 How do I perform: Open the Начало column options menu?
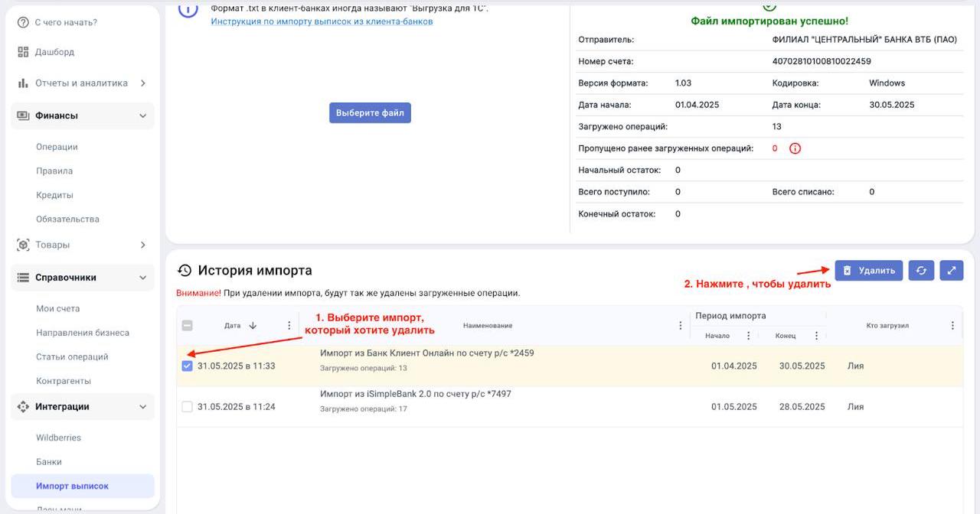click(748, 336)
